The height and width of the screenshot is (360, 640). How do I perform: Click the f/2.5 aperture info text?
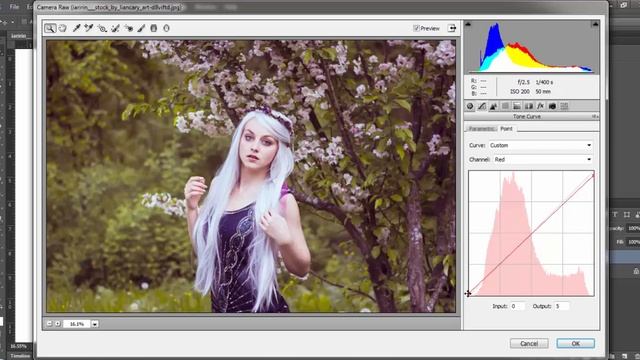(x=523, y=82)
